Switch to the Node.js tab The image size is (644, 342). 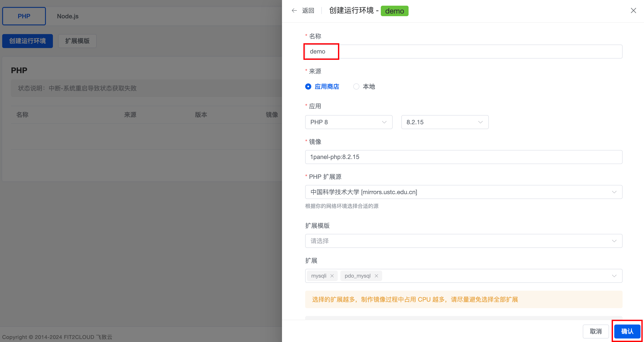[x=68, y=16]
